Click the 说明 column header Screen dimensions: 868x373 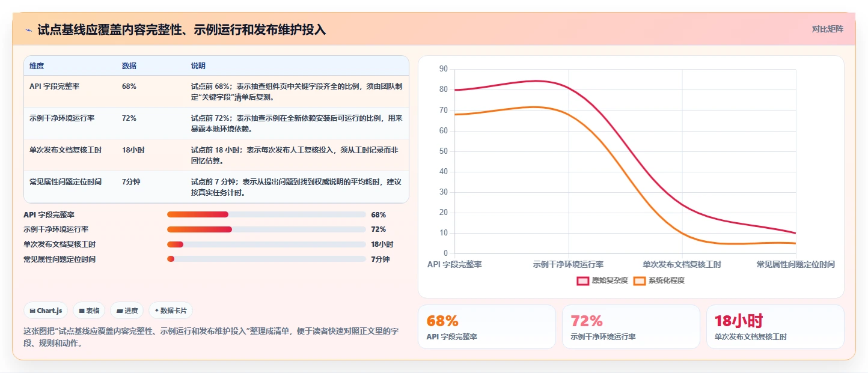pos(198,65)
